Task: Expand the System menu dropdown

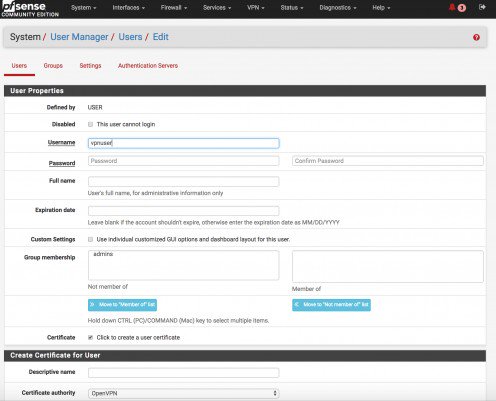Action: click(x=83, y=7)
